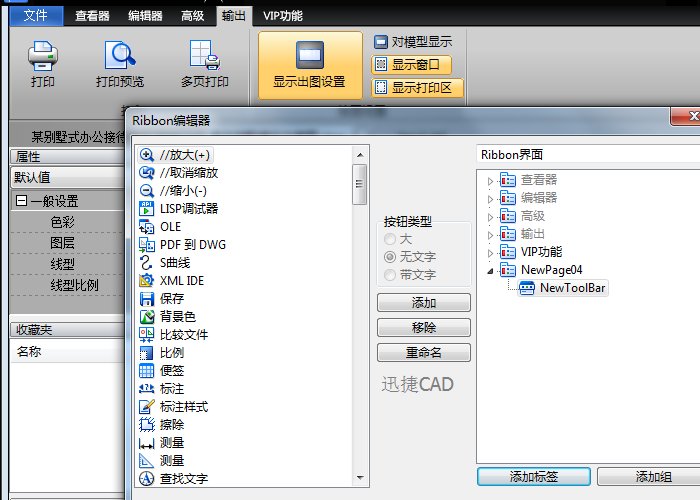Image resolution: width=700 pixels, height=500 pixels.
Task: Expand 输出 tree node
Action: [x=490, y=235]
